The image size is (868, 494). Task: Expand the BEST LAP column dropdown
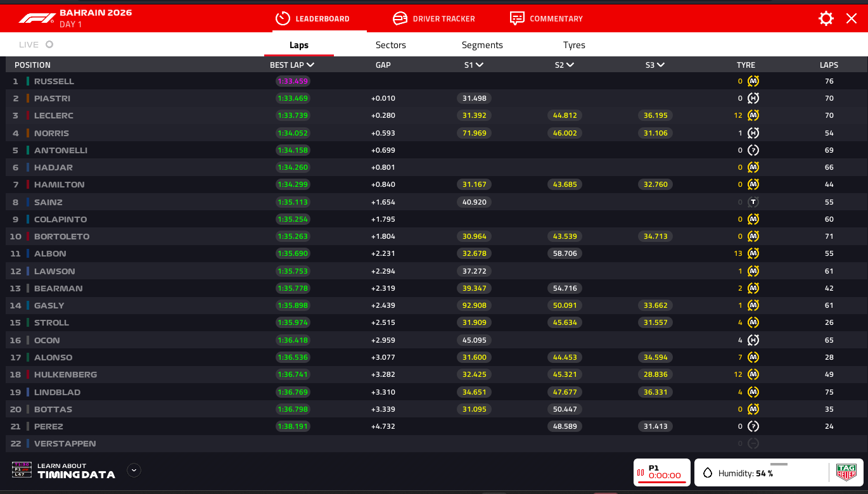pos(310,65)
